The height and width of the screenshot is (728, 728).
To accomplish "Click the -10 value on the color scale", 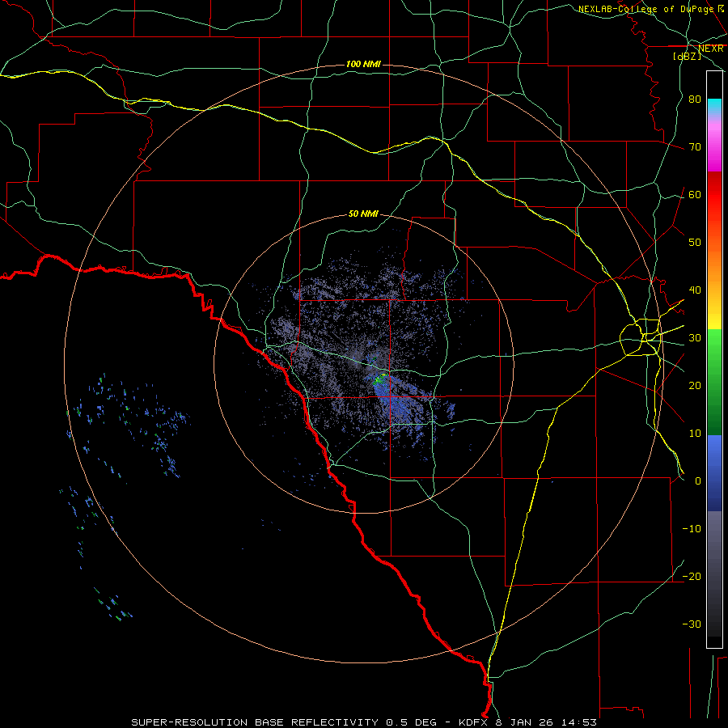I will 692,528.
